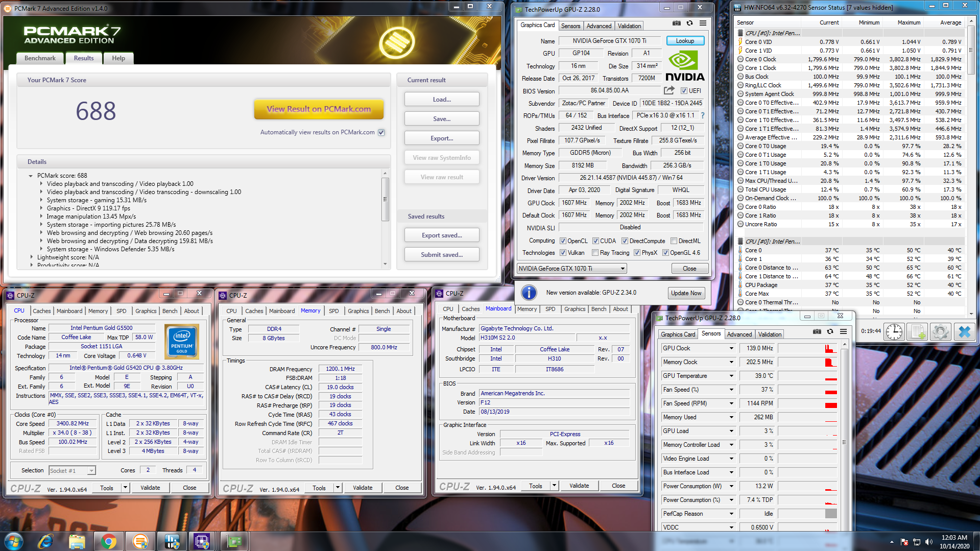Viewport: 980px width, 551px height.
Task: Click the HWiNFO logging sheet icon
Action: (x=917, y=331)
